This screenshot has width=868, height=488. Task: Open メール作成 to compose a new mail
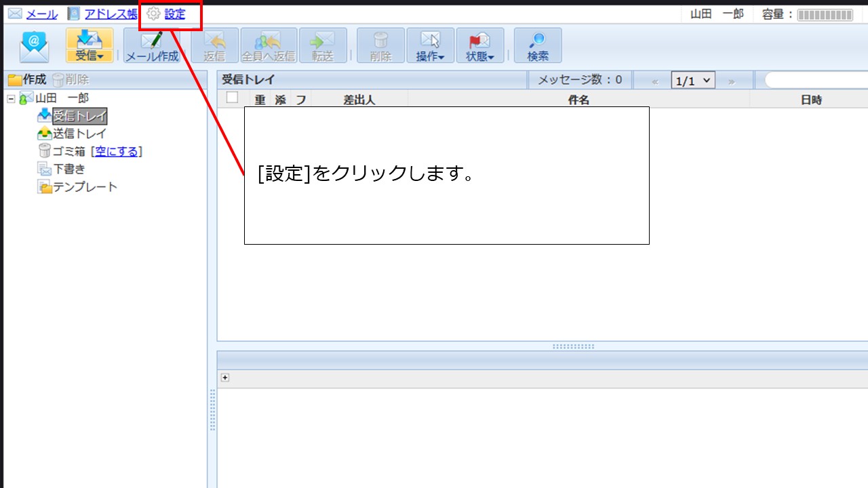(150, 45)
